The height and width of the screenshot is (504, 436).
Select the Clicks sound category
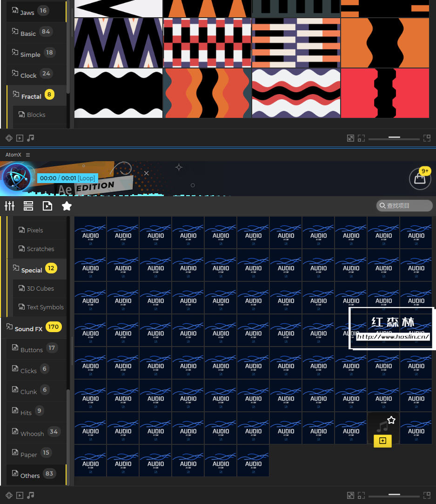pyautogui.click(x=36, y=370)
